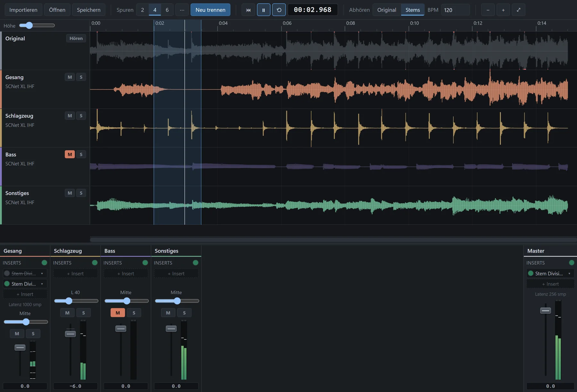The image size is (577, 392).
Task: Mute the Sonstiges track in timeline
Action: [70, 193]
